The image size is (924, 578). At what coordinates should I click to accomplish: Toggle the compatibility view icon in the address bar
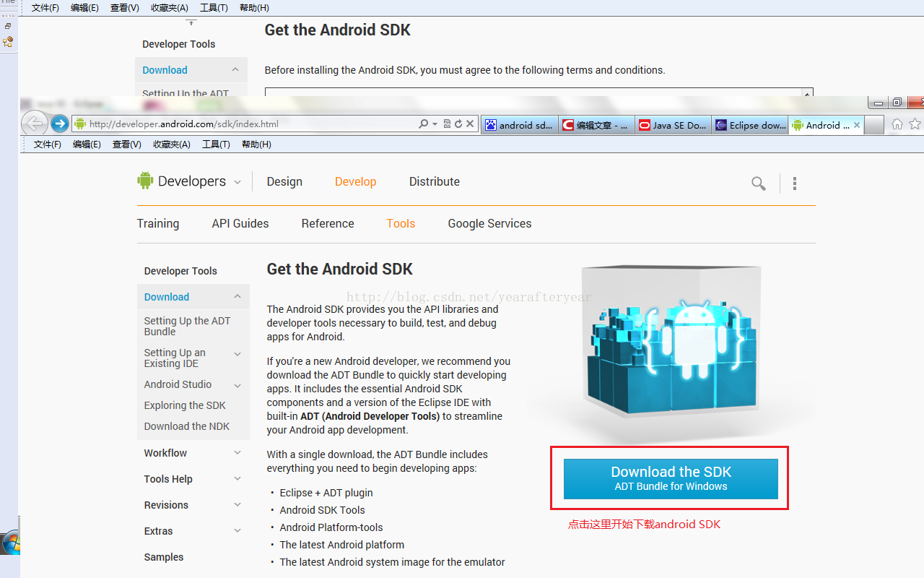click(447, 124)
